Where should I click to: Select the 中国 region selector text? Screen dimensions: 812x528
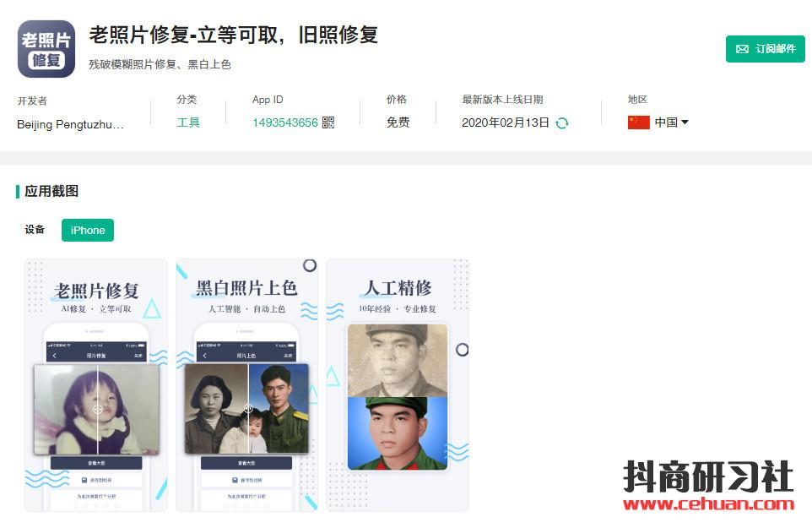(666, 122)
